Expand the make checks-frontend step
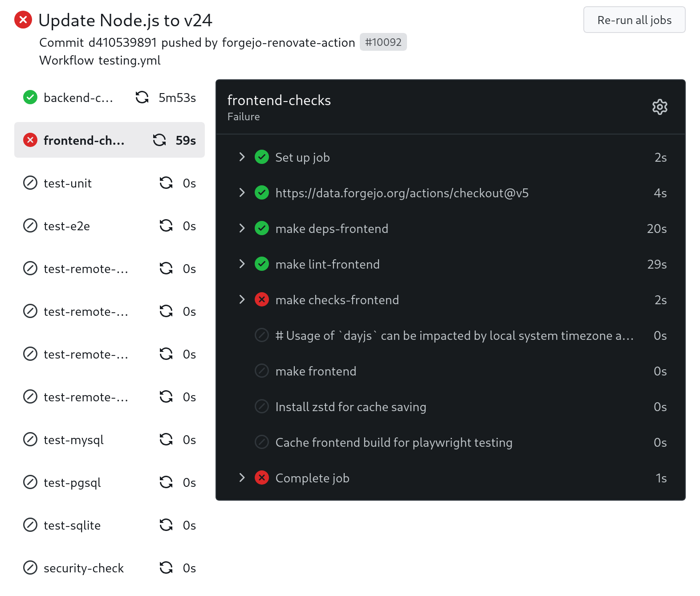The height and width of the screenshot is (596, 700). 242,299
